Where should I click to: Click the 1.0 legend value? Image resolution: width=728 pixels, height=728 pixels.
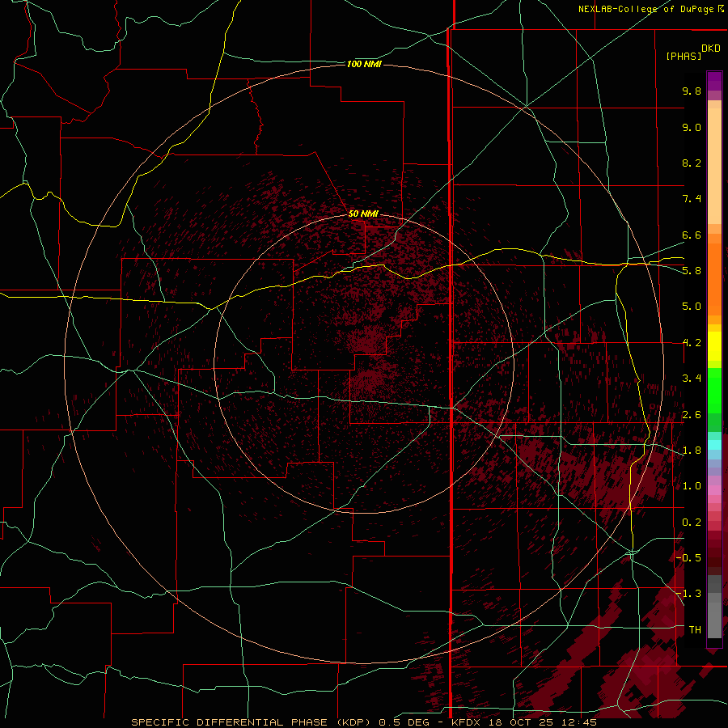[692, 486]
